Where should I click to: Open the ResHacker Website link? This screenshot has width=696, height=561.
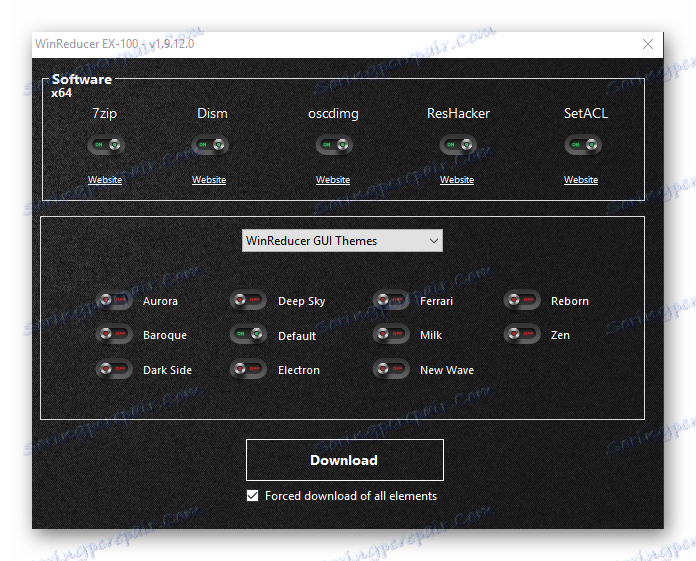(x=457, y=180)
